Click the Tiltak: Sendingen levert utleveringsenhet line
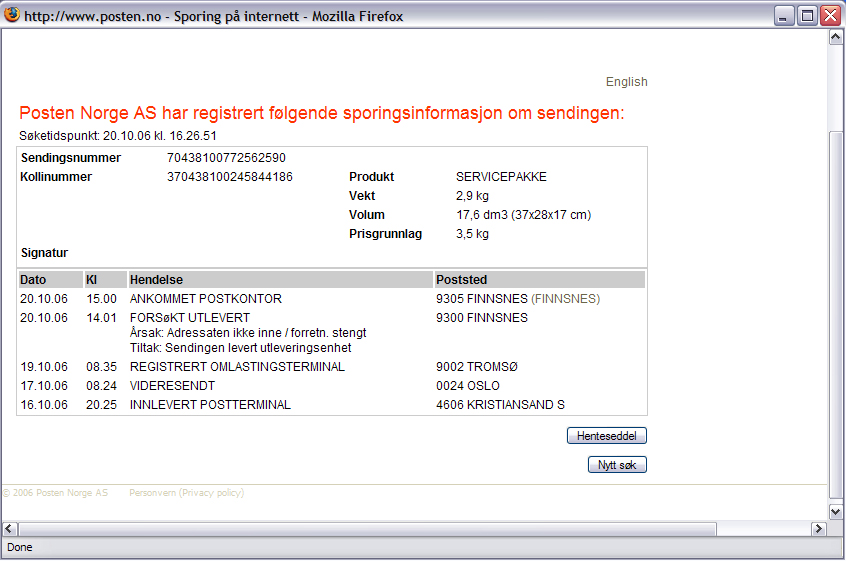 pos(241,348)
